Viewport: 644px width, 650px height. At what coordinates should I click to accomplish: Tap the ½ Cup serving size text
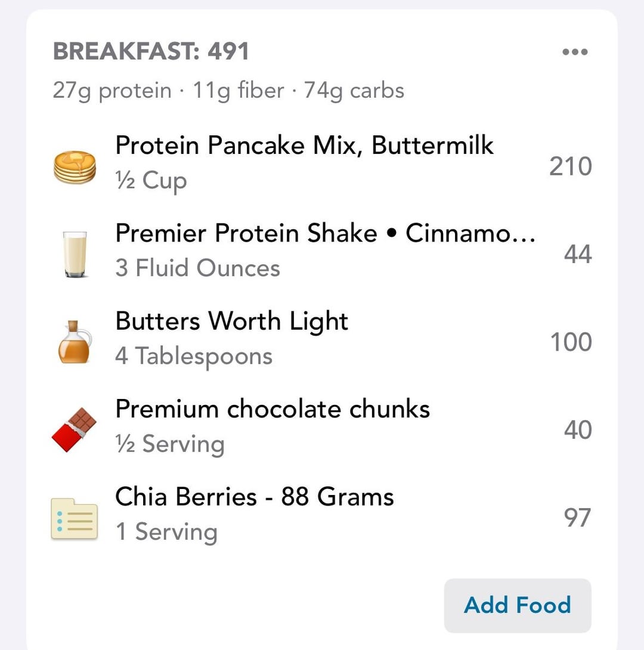click(x=151, y=181)
